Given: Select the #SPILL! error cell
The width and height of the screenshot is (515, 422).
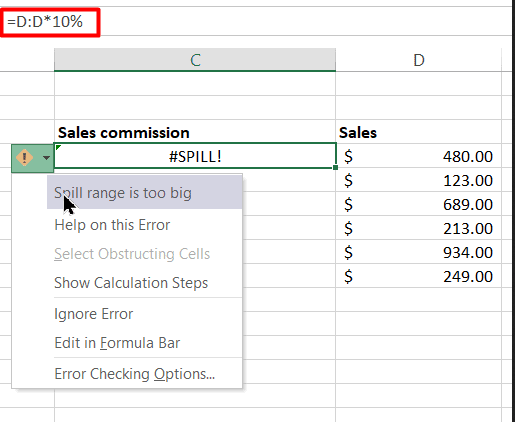Looking at the screenshot, I should [195, 156].
